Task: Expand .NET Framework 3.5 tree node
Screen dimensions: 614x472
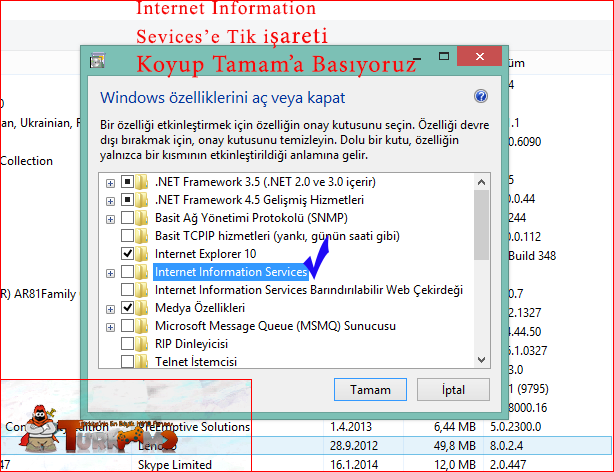Action: [110, 183]
